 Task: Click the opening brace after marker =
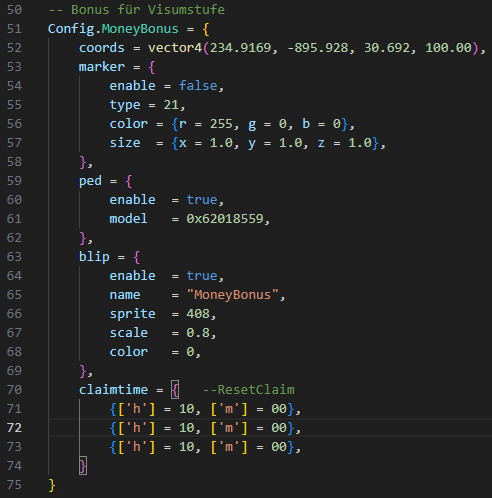[x=152, y=67]
